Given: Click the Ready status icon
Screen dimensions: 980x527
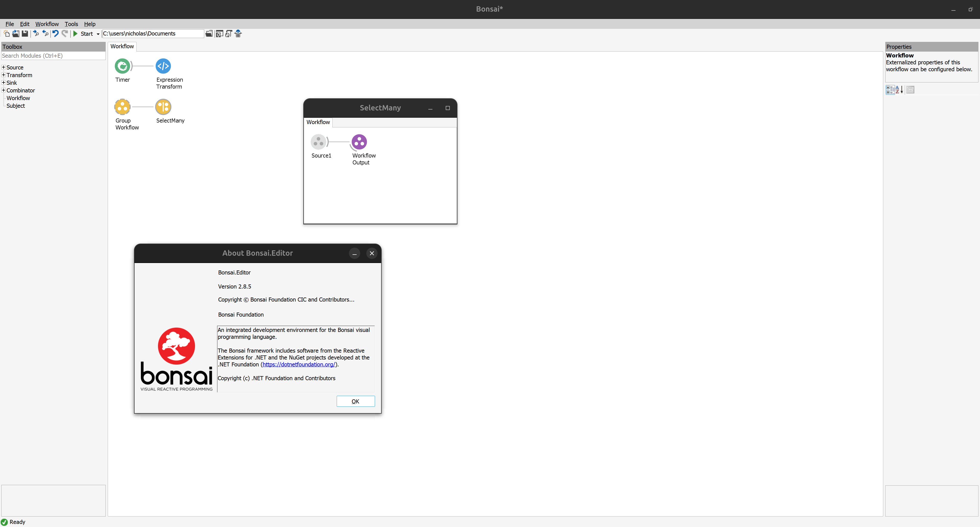Looking at the screenshot, I should click(4, 522).
